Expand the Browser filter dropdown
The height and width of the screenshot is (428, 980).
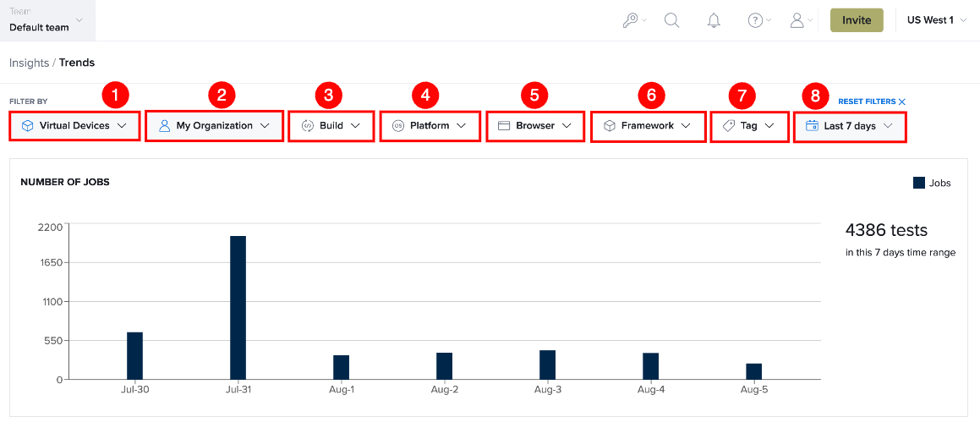[x=535, y=125]
